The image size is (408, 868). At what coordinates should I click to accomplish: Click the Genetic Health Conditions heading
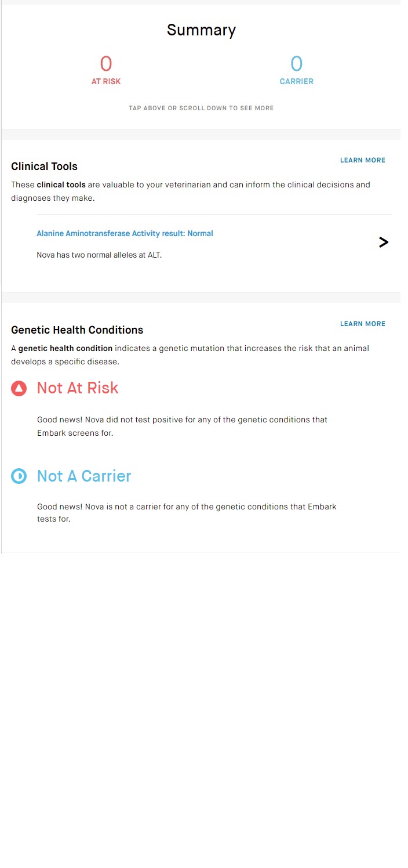(x=77, y=330)
